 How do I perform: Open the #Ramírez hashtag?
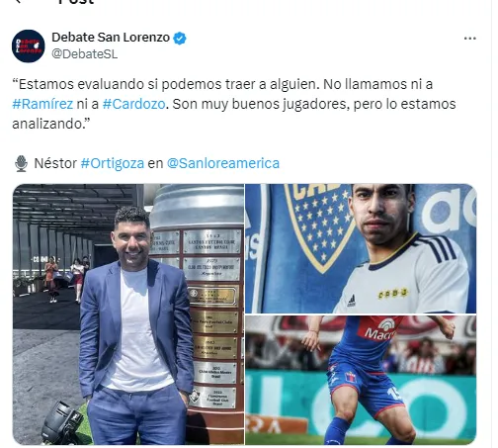(x=42, y=104)
